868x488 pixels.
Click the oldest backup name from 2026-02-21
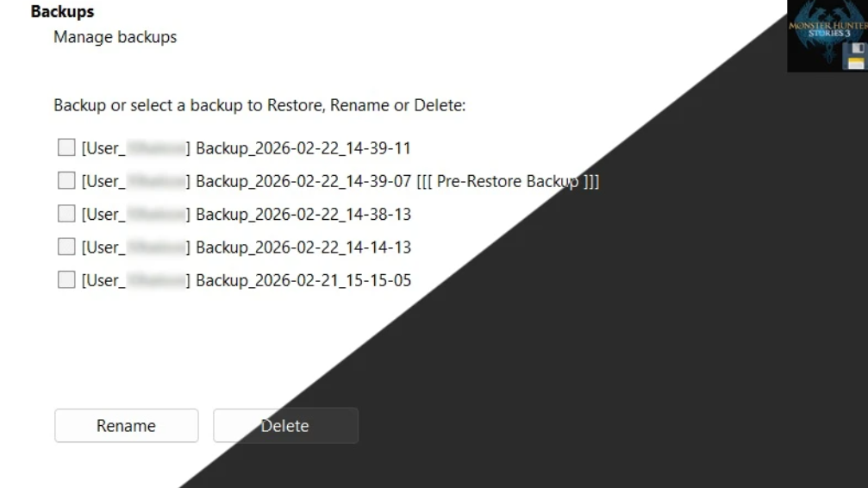pyautogui.click(x=303, y=280)
